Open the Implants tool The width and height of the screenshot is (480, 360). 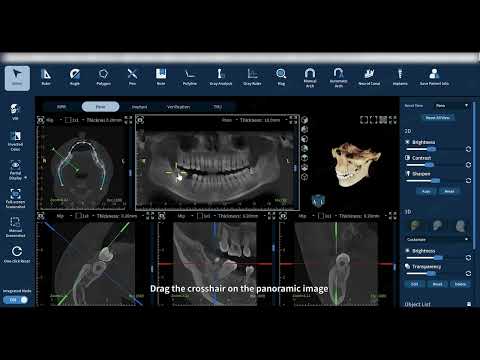(x=400, y=77)
